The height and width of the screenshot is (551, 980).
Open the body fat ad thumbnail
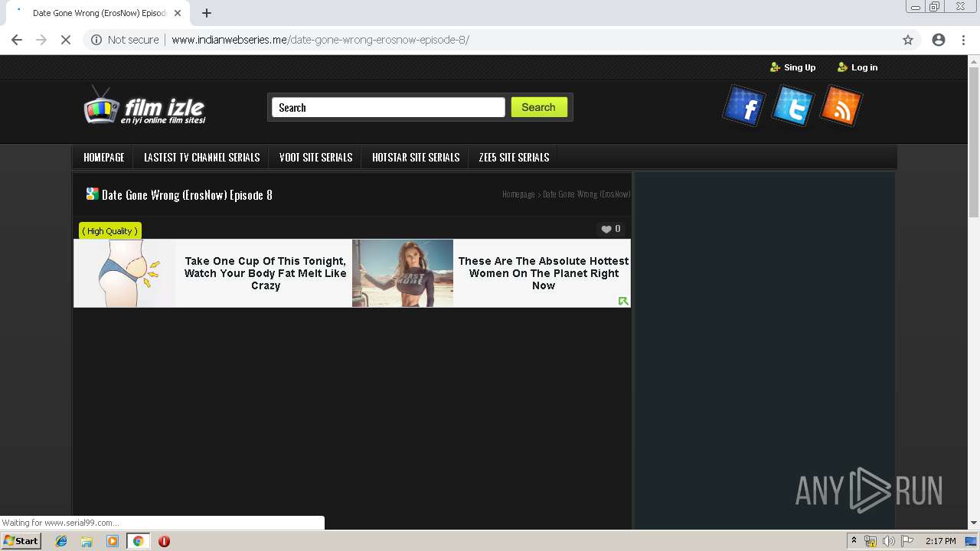coord(125,273)
